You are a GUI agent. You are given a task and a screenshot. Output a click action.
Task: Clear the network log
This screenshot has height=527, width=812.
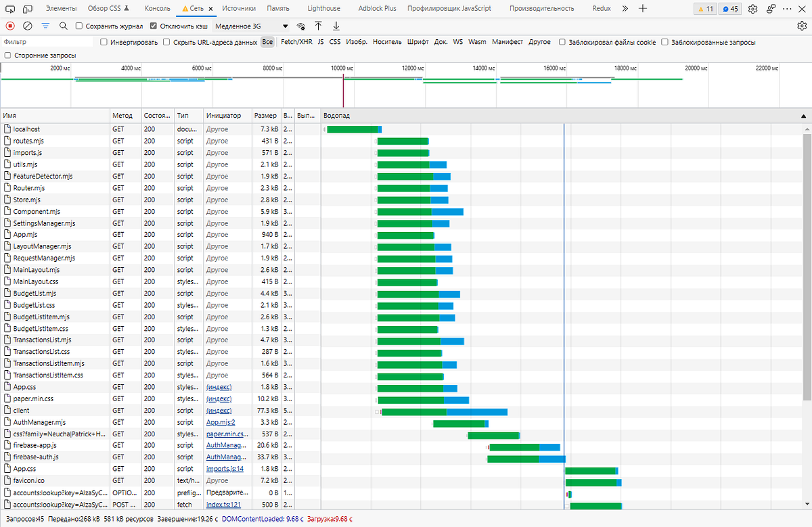[x=28, y=26]
